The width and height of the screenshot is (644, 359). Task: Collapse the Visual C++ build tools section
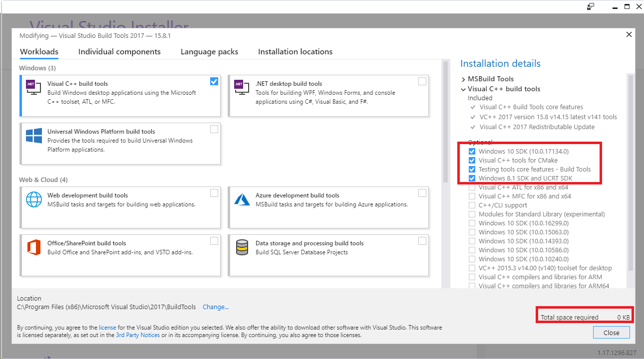coord(463,89)
